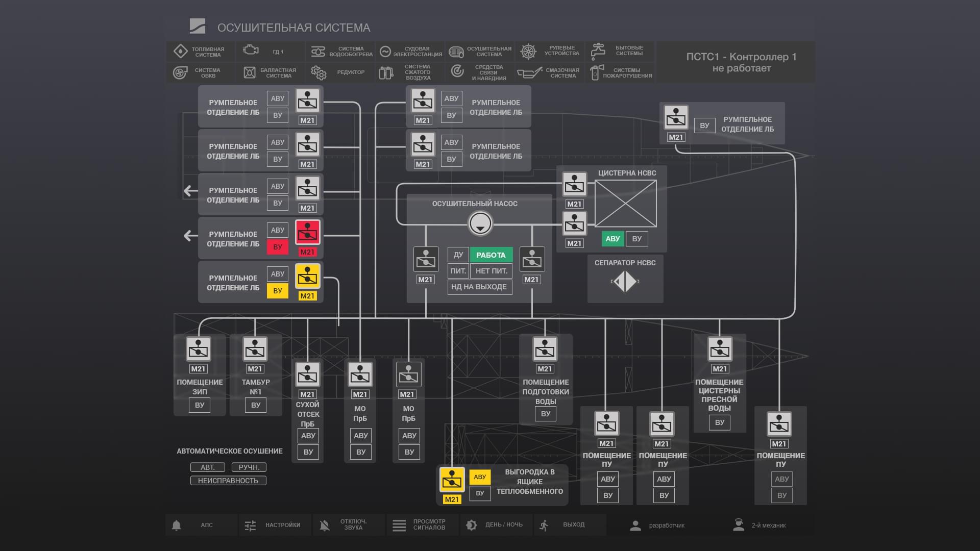Click the НСВС separator diamond icon
980x551 pixels.
tap(625, 281)
